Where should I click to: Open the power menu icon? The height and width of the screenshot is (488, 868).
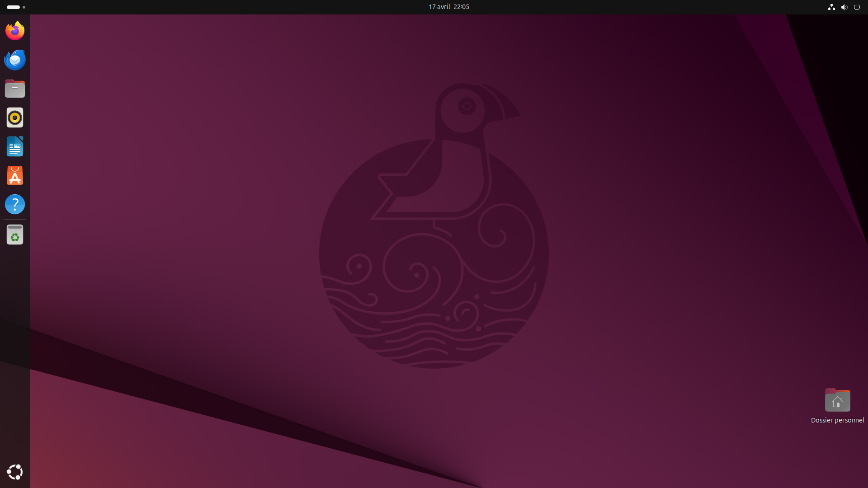point(857,7)
